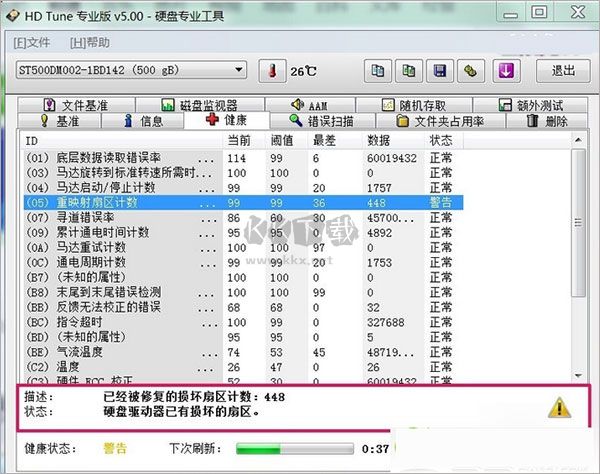This screenshot has width=600, height=474.
Task: Select row (C2) 温度
Action: 243,366
